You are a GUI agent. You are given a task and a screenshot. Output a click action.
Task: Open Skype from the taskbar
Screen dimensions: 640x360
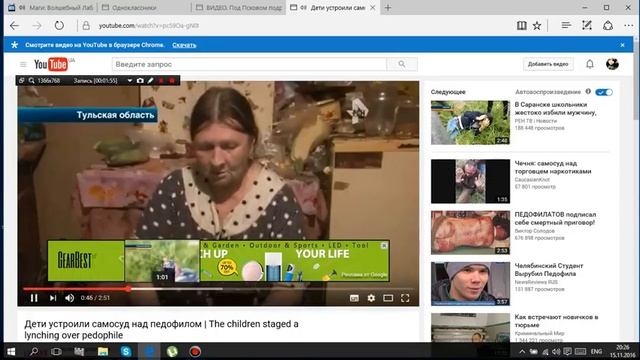pyautogui.click(x=126, y=351)
